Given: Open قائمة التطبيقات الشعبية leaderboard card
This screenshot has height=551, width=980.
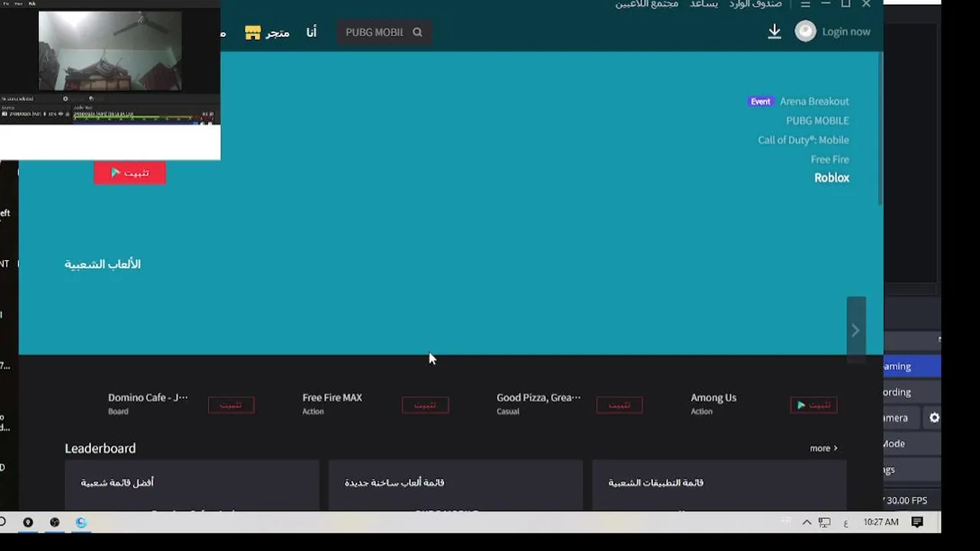Looking at the screenshot, I should pyautogui.click(x=720, y=485).
